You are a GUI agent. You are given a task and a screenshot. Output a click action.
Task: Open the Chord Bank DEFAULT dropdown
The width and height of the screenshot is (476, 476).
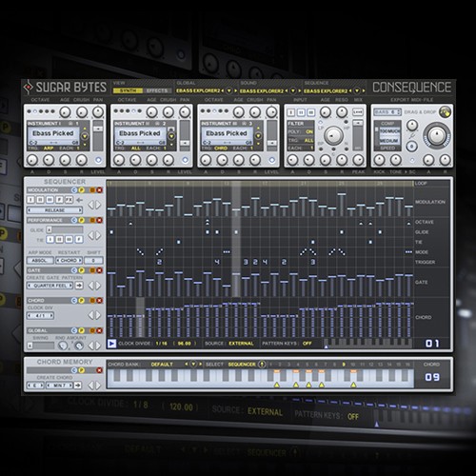[x=193, y=365]
